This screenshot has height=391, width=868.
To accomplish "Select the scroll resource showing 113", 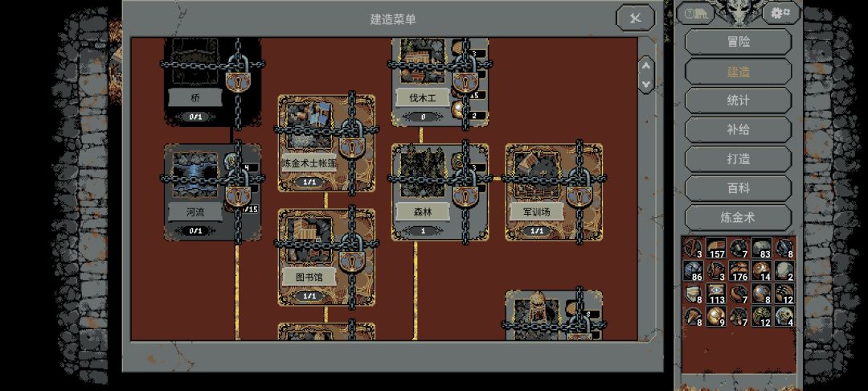I will pos(716,294).
